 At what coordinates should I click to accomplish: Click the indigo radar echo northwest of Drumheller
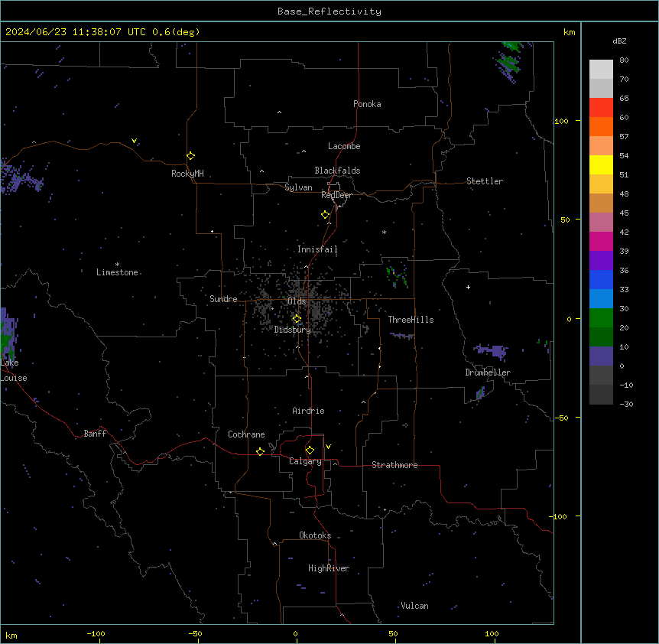point(491,351)
